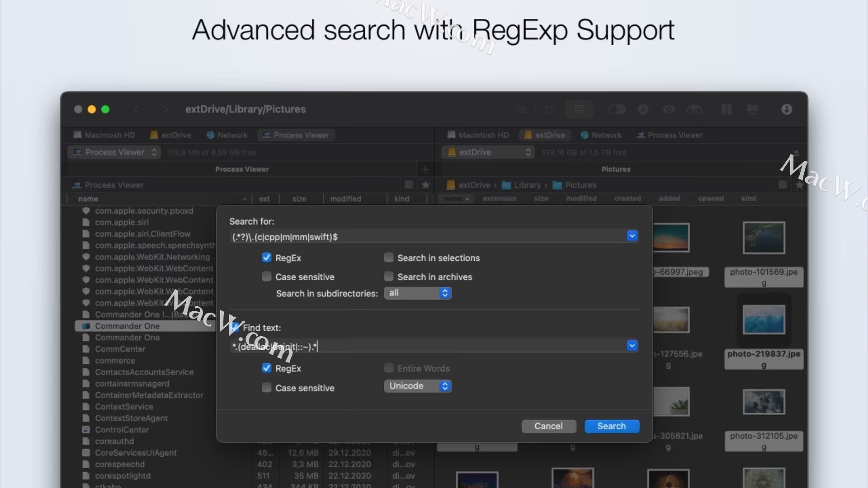Enable Case sensitive under Find text

click(x=267, y=388)
